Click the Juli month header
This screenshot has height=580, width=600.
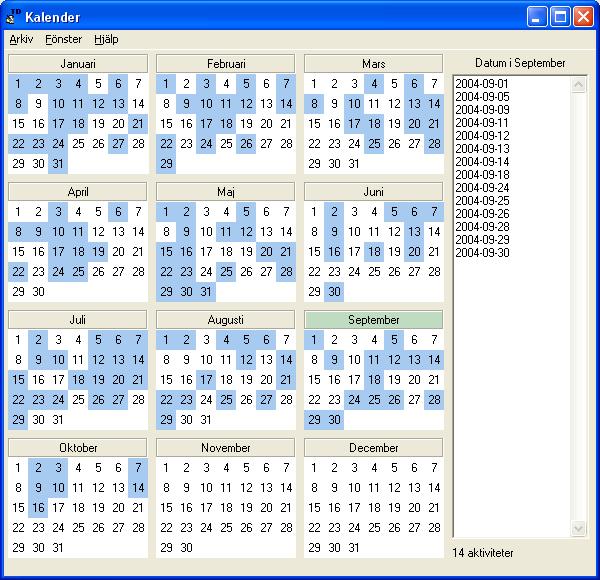click(78, 319)
